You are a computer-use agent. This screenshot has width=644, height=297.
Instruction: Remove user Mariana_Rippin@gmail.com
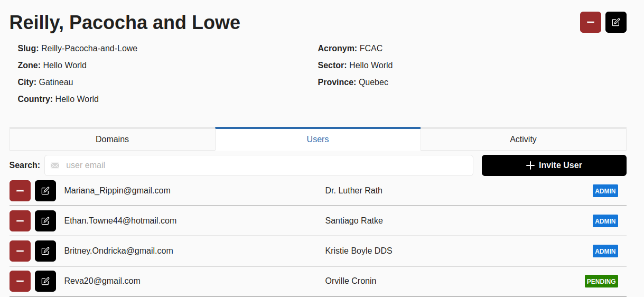[x=20, y=191]
